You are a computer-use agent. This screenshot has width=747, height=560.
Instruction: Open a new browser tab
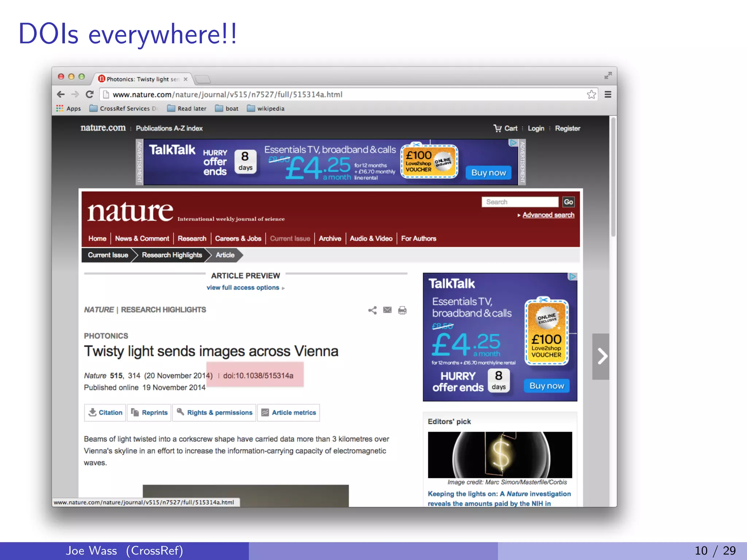(x=202, y=79)
